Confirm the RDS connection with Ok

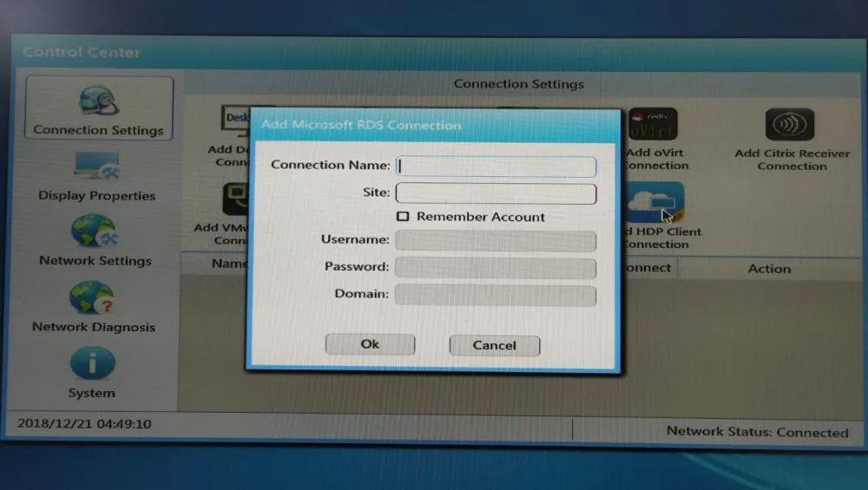(370, 344)
